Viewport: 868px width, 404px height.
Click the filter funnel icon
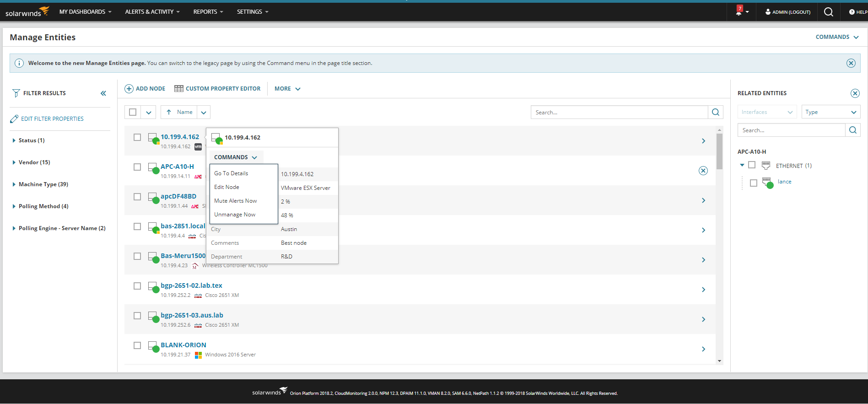pyautogui.click(x=16, y=93)
